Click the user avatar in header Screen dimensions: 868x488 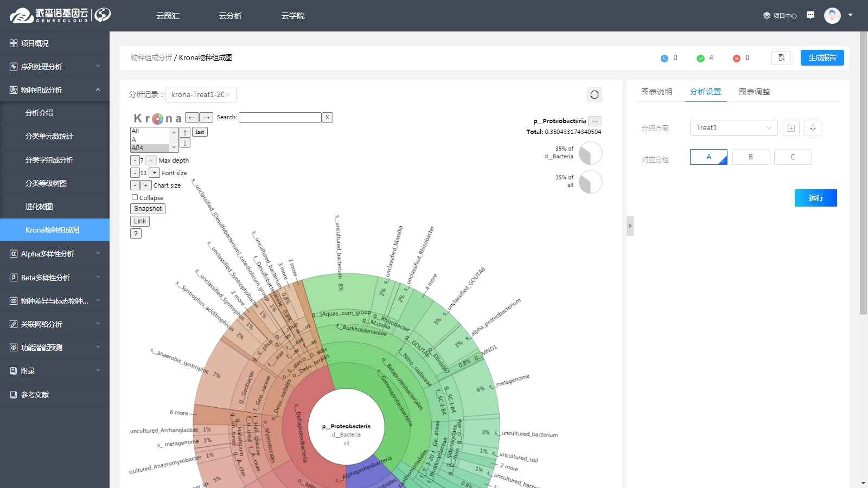click(832, 15)
